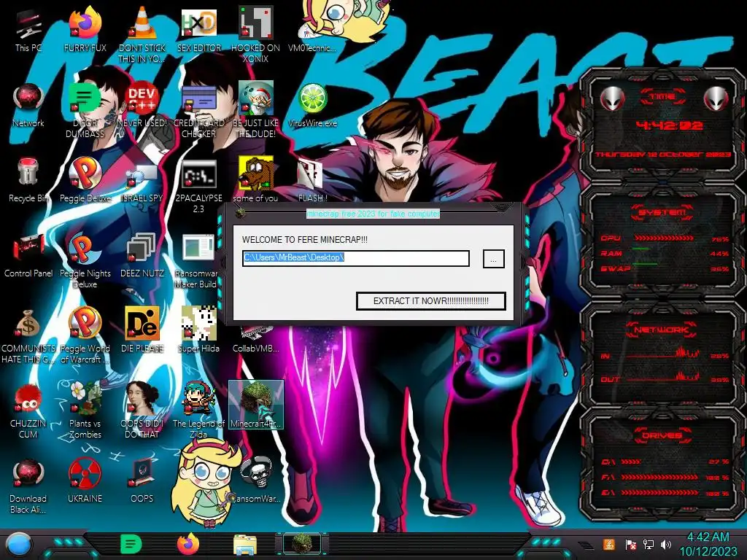Launch Peggle Nights Deluxe shortcut
747x560 pixels.
click(85, 260)
